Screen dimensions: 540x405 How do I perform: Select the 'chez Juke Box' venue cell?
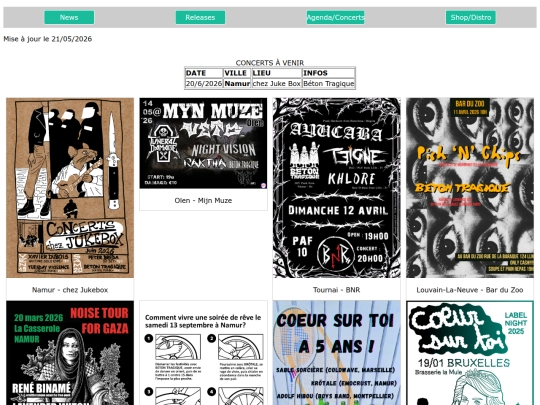[x=277, y=83]
